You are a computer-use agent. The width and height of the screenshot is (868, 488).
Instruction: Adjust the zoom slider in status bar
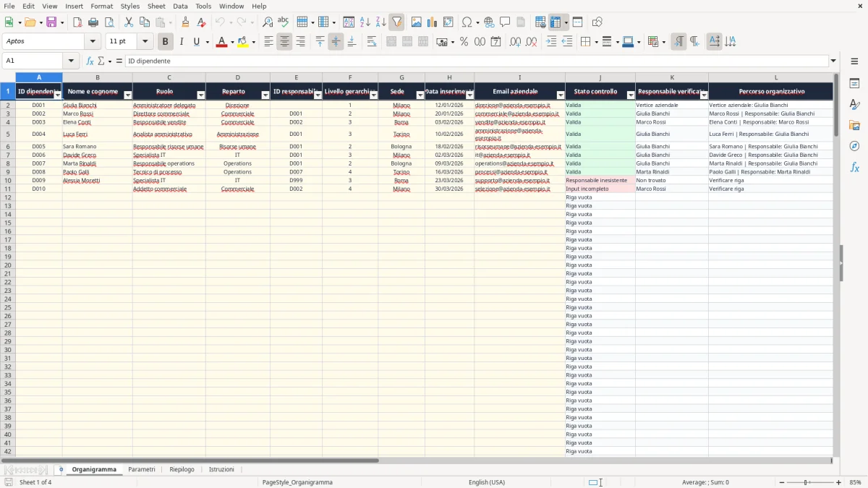[x=809, y=482]
